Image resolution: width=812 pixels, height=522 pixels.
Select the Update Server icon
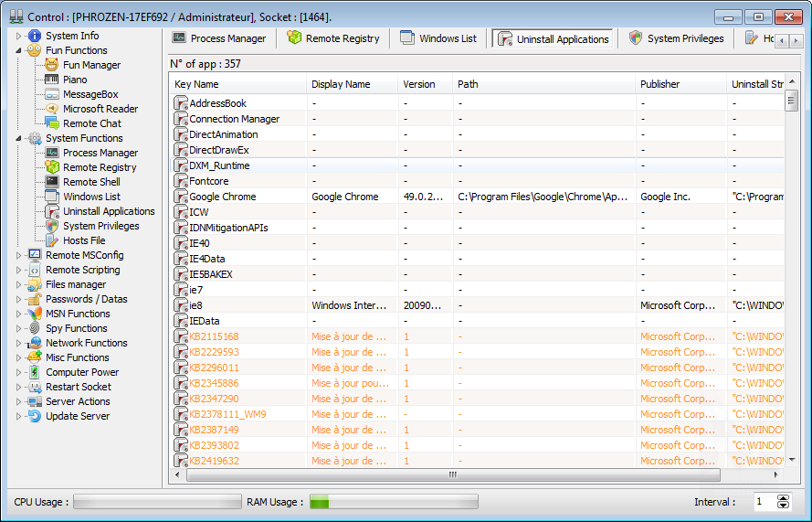35,416
